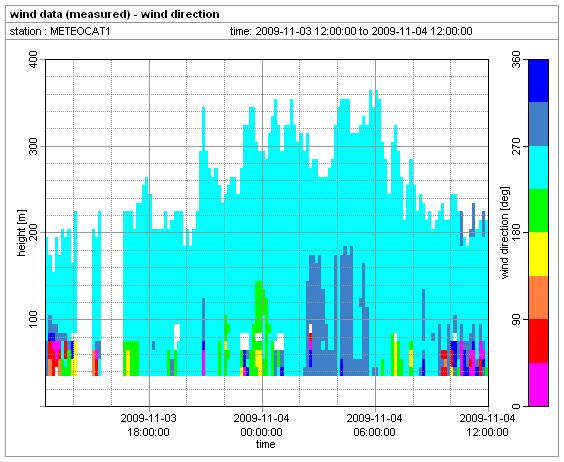Screen dimensions: 564x462
Task: Click the green wind column near midnight
Action: (x=260, y=309)
